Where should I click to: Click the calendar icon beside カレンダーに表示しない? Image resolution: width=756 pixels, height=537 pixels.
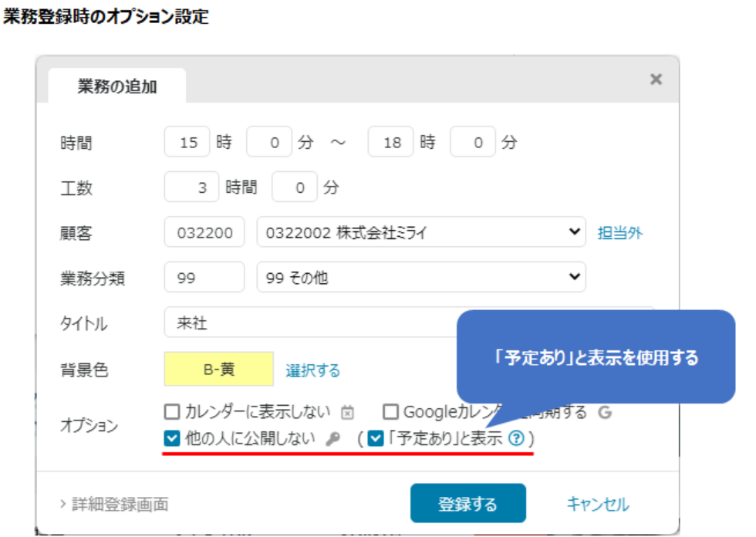(347, 412)
